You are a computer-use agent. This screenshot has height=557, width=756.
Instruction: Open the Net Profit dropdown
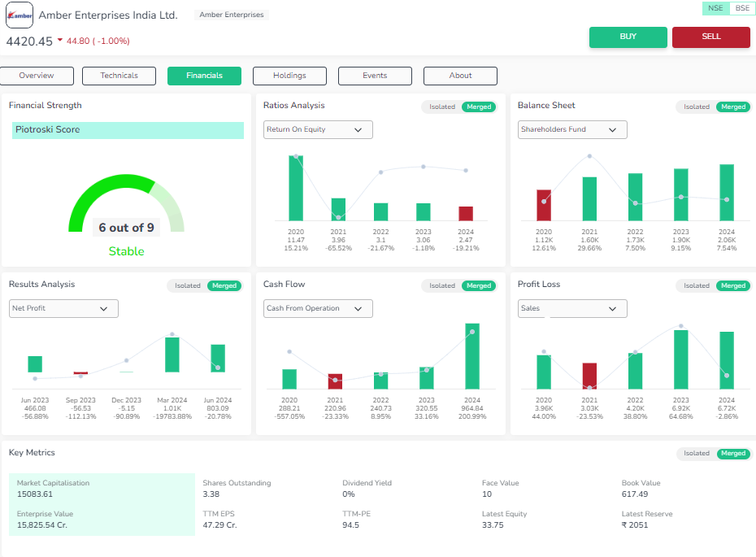pyautogui.click(x=63, y=309)
